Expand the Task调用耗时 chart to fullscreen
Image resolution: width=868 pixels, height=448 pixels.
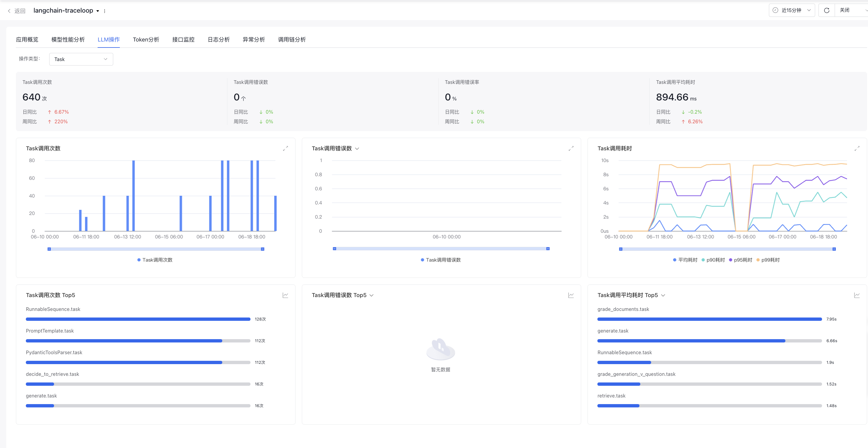pyautogui.click(x=857, y=149)
